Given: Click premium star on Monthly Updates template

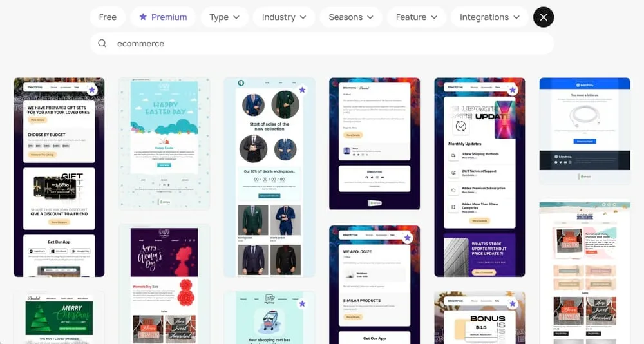Looking at the screenshot, I should (513, 90).
